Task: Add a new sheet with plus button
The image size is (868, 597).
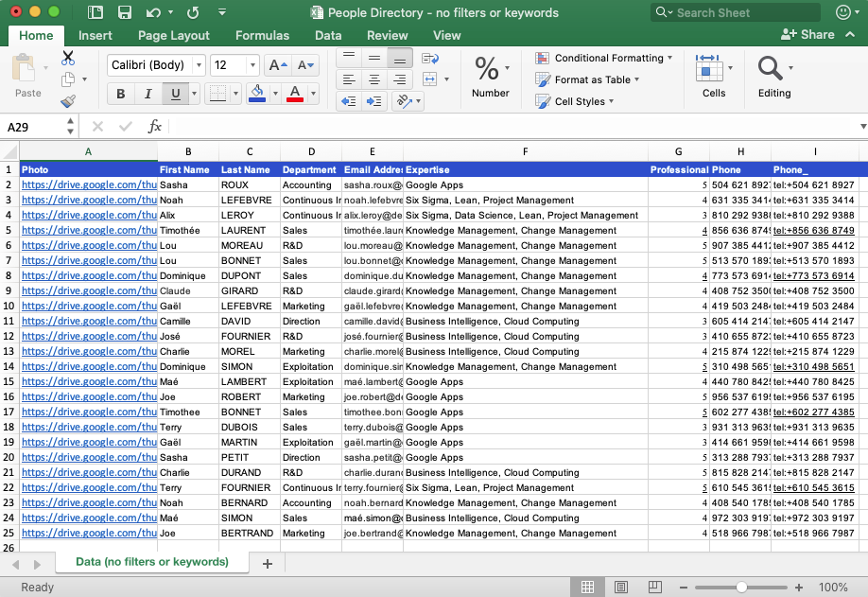Action: click(268, 564)
